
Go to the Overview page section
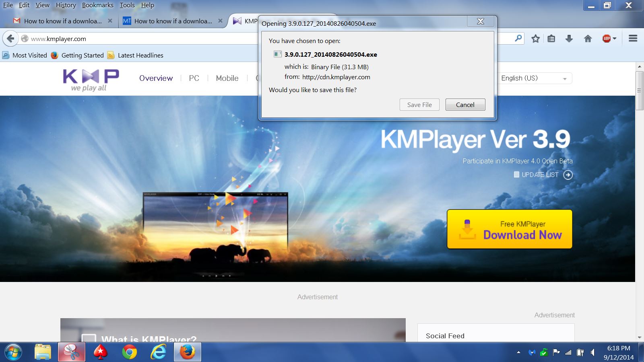tap(156, 78)
